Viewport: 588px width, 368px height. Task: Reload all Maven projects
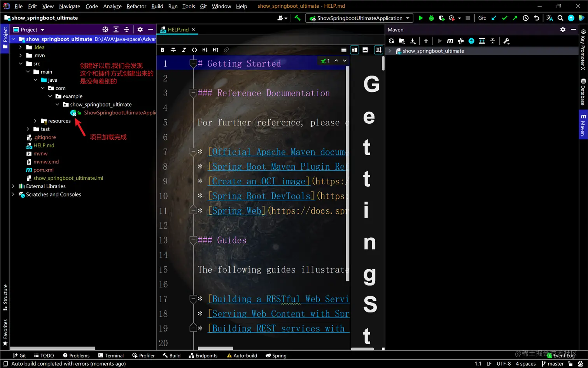click(x=391, y=41)
